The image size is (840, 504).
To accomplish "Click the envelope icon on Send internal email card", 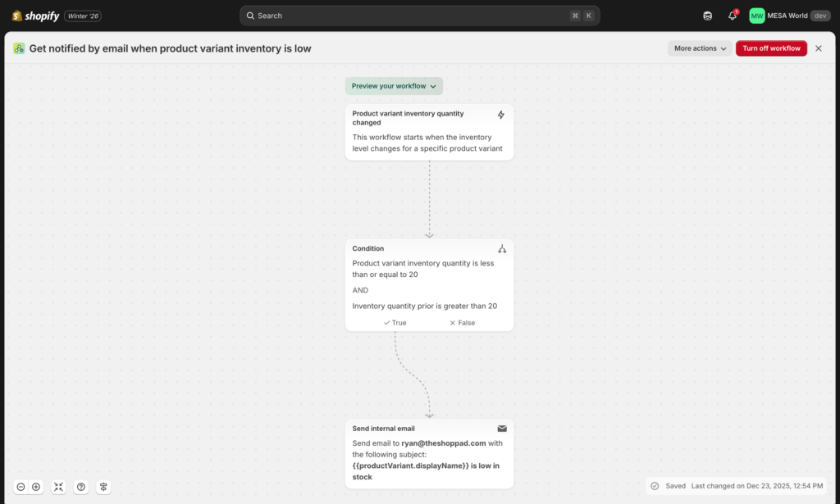I will click(502, 429).
